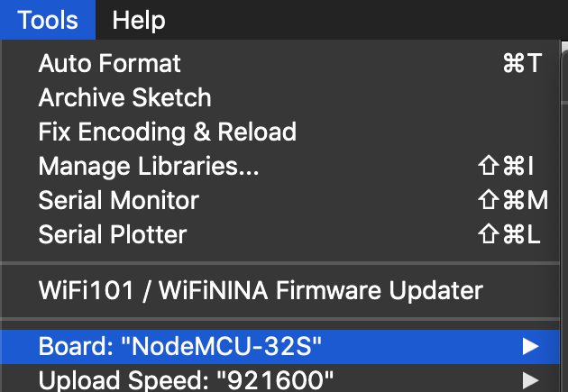Viewport: 568px width, 392px height.
Task: Open WiFi101 / WiFiNINA Firmware Updater
Action: 261,290
